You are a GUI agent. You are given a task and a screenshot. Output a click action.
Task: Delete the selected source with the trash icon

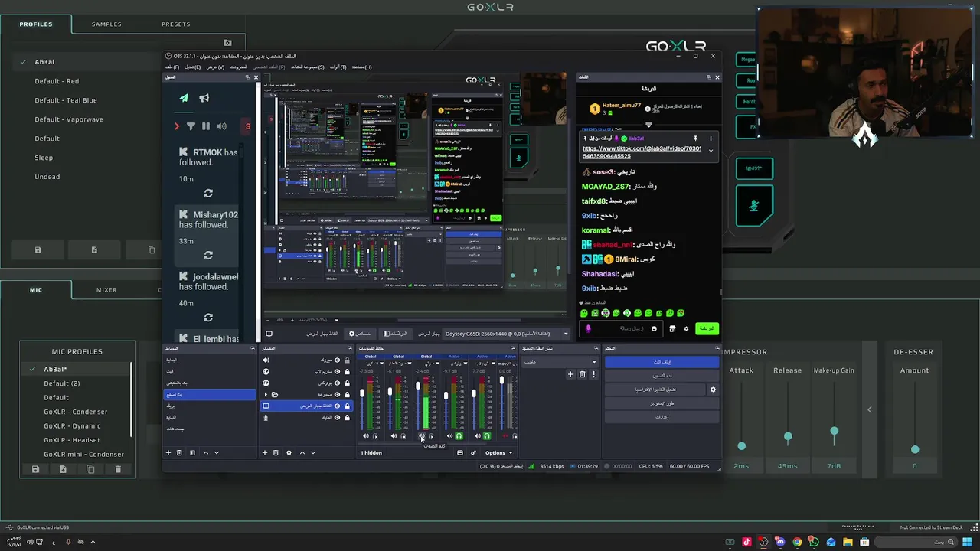click(276, 452)
